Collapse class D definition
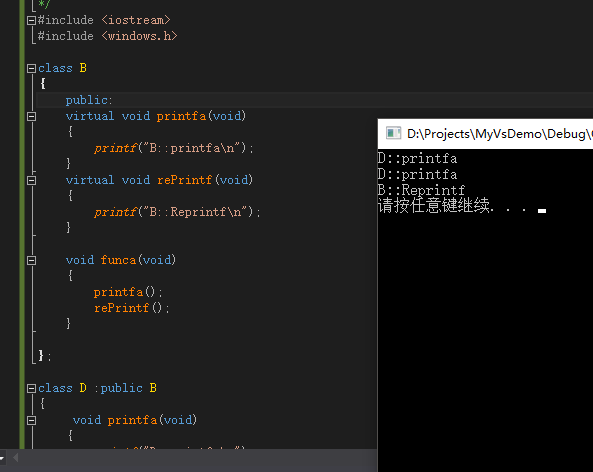 [x=31, y=388]
